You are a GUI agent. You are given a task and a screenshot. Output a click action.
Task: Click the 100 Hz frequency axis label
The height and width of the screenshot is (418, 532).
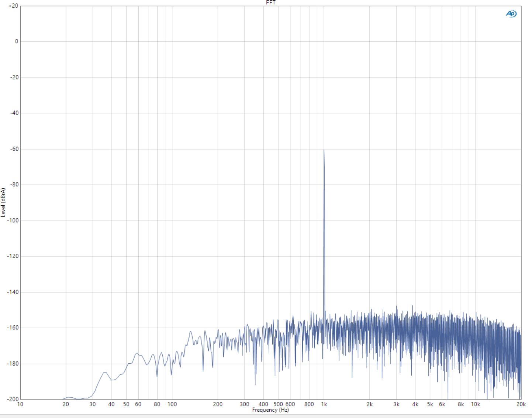(x=172, y=404)
